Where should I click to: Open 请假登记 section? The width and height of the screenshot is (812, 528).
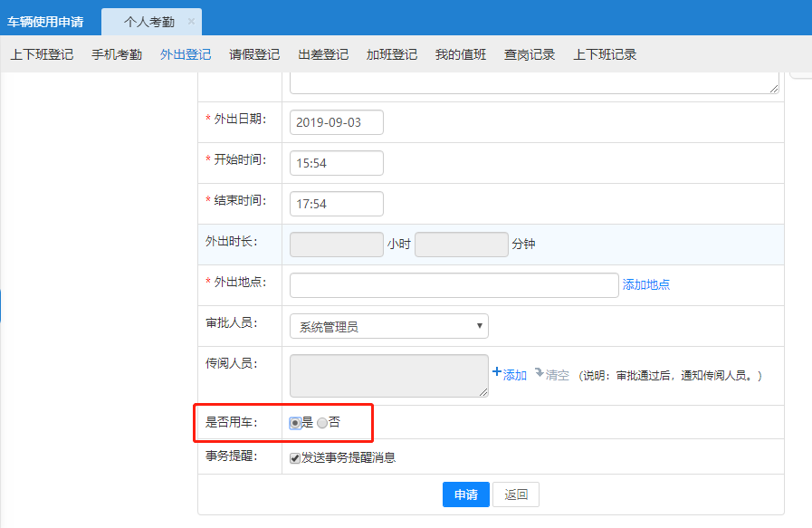point(254,54)
